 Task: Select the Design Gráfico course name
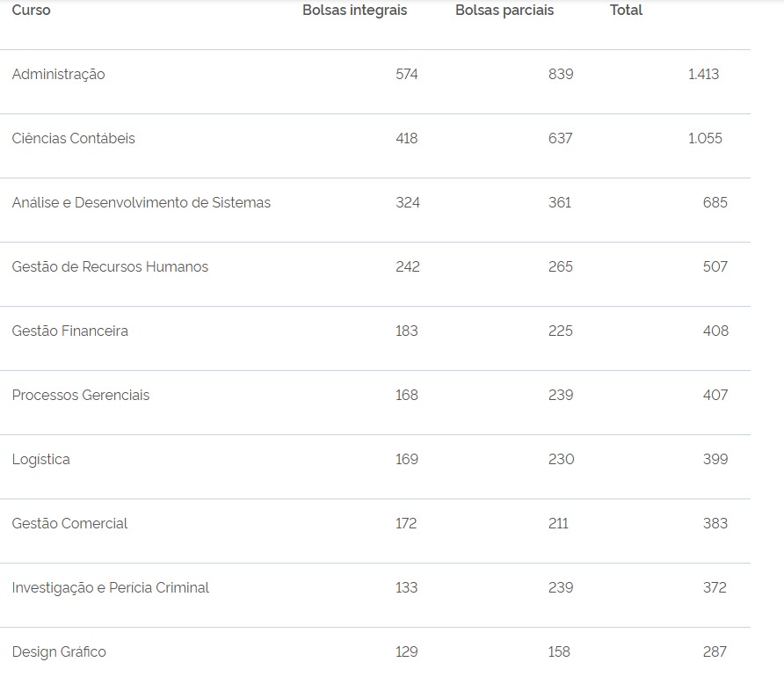click(x=59, y=652)
